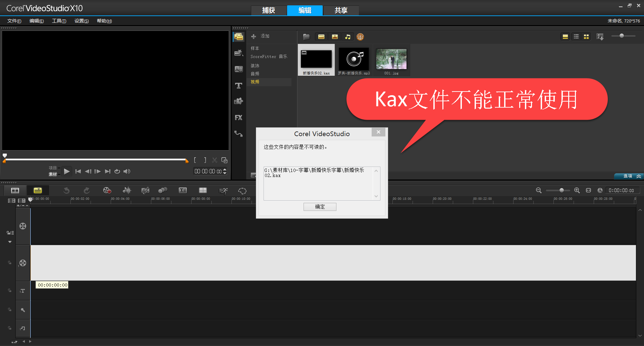The height and width of the screenshot is (346, 644).
Task: Adjust the timeline zoom slider
Action: coord(561,190)
